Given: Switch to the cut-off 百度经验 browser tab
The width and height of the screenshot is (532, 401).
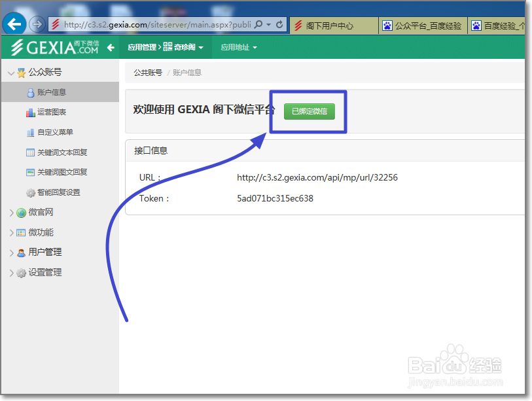Looking at the screenshot, I should pos(497,26).
